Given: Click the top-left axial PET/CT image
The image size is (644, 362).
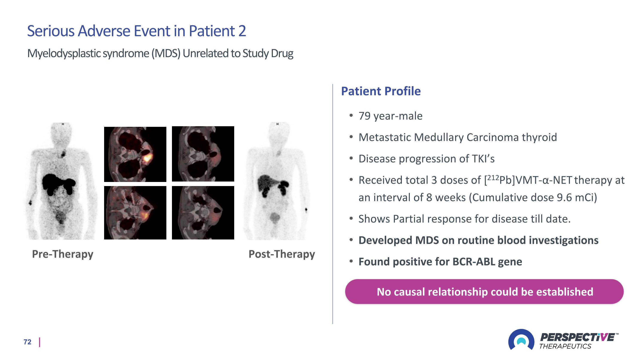Looking at the screenshot, I should click(x=135, y=154).
